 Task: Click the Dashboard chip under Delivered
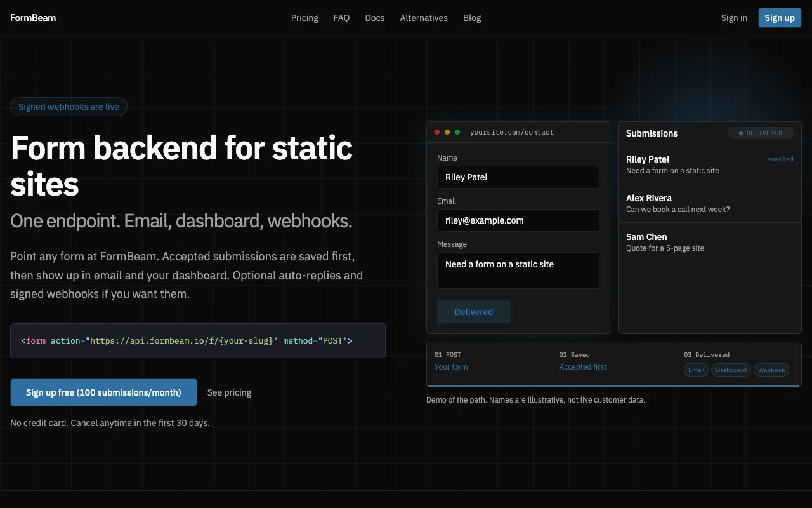click(x=731, y=370)
